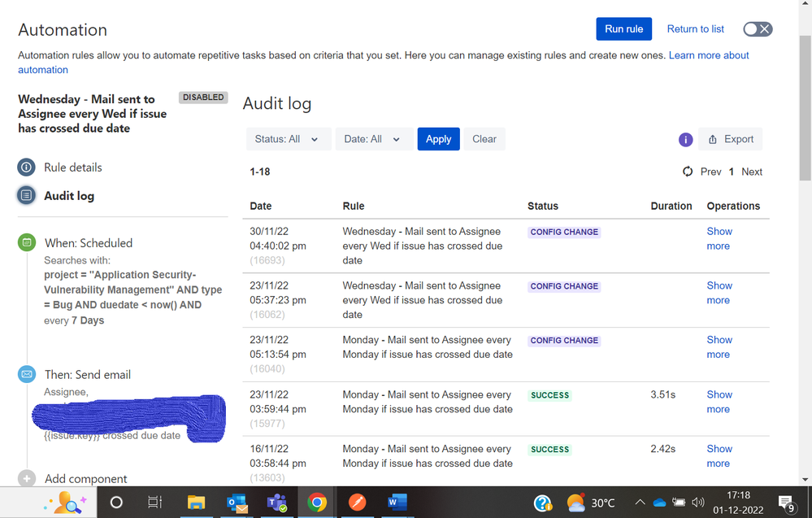Click the Status column header

[543, 206]
